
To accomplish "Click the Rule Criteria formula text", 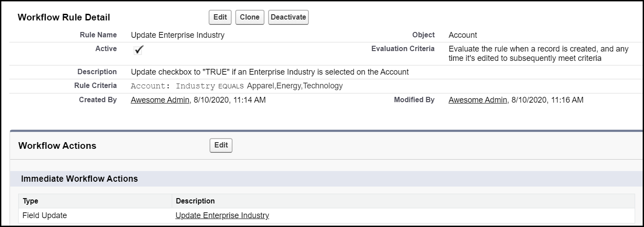I will [x=237, y=86].
